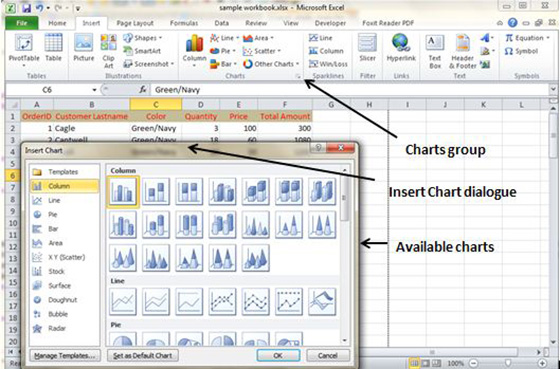The height and width of the screenshot is (369, 560).
Task: Open Excel Help question mark icon
Action: [x=512, y=23]
